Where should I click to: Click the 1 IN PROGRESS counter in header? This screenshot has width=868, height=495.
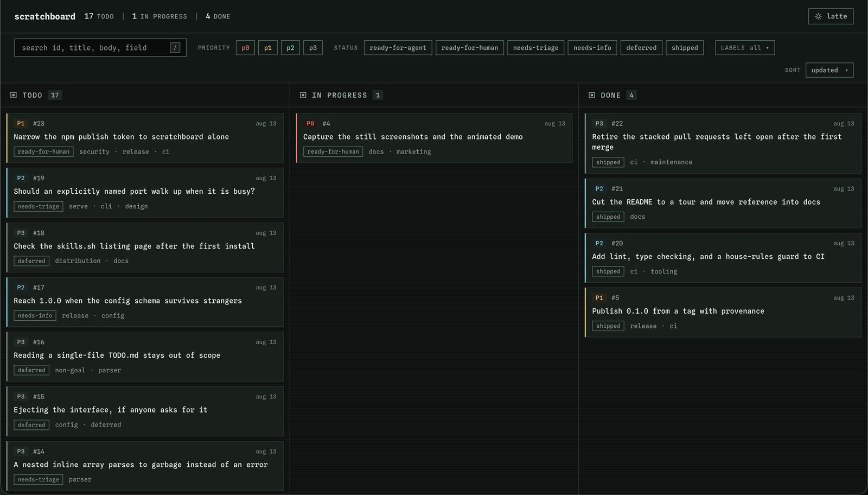pos(159,16)
